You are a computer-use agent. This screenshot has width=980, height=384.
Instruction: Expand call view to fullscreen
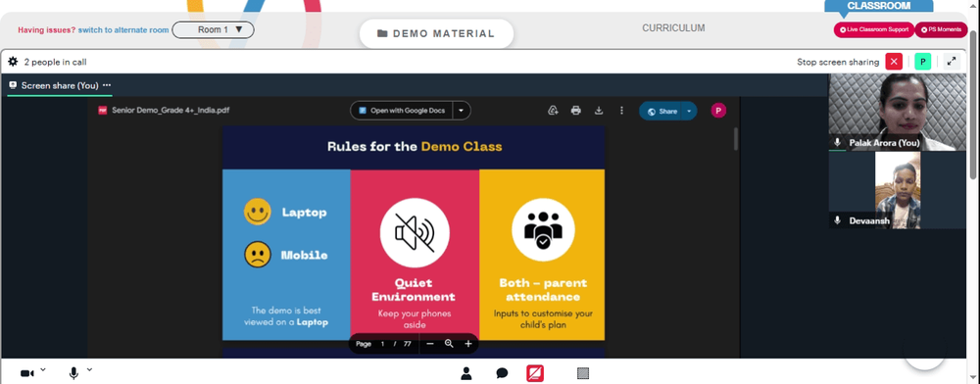point(952,62)
